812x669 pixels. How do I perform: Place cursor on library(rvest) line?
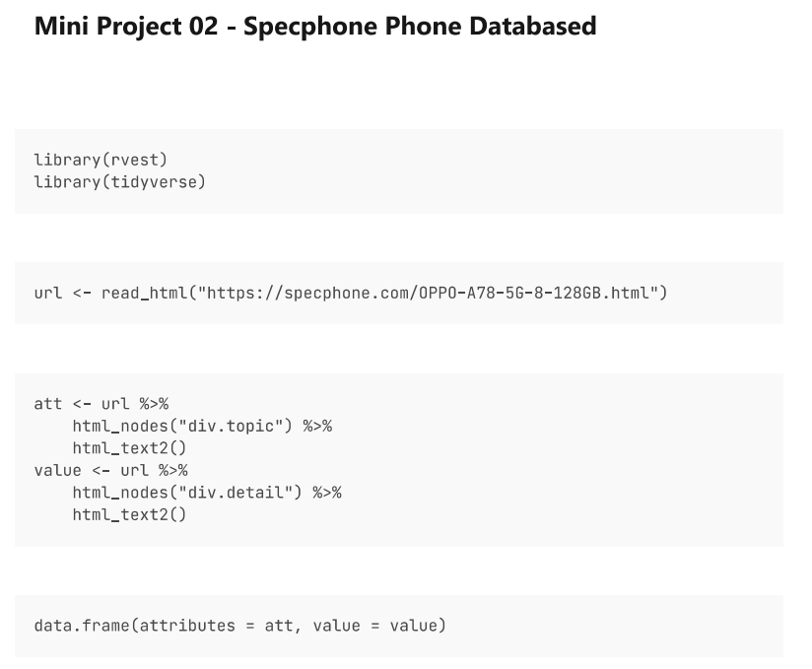[101, 160]
